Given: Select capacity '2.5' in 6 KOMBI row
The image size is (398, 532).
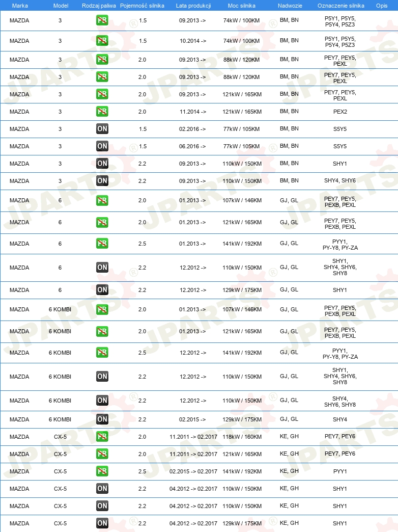Looking at the screenshot, I should 142,353.
